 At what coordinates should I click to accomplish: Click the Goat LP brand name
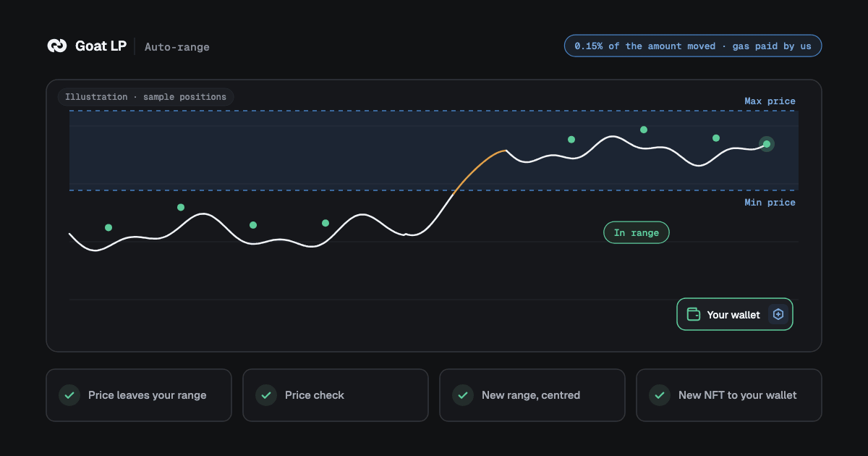tap(101, 46)
